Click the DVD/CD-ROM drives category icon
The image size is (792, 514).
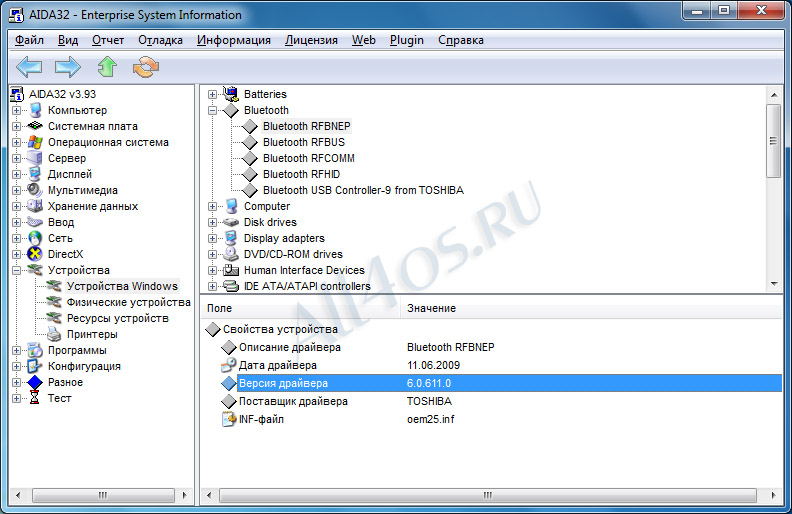coord(231,254)
